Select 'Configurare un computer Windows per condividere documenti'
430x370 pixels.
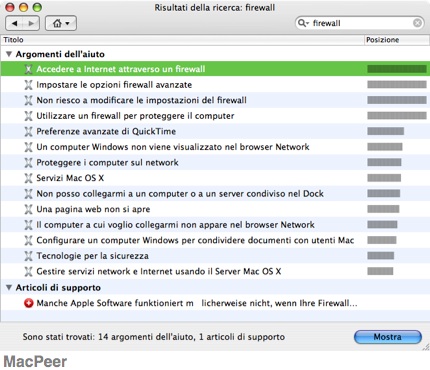tap(195, 240)
